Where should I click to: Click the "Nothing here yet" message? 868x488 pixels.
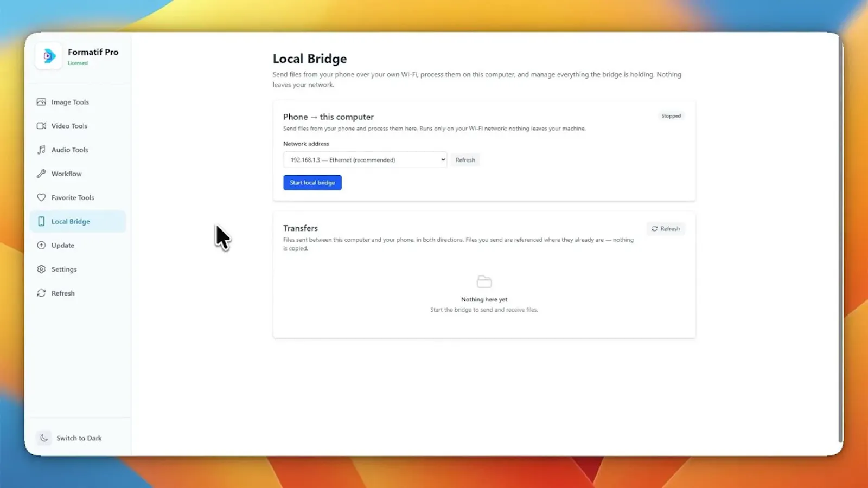coord(484,299)
